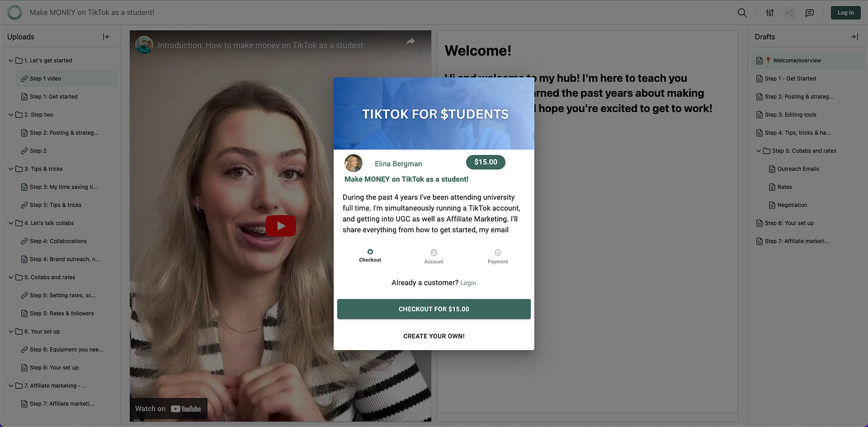This screenshot has height=427, width=868.
Task: Collapse 'Step 5: Collabs and rates' in Drafts
Action: (759, 151)
